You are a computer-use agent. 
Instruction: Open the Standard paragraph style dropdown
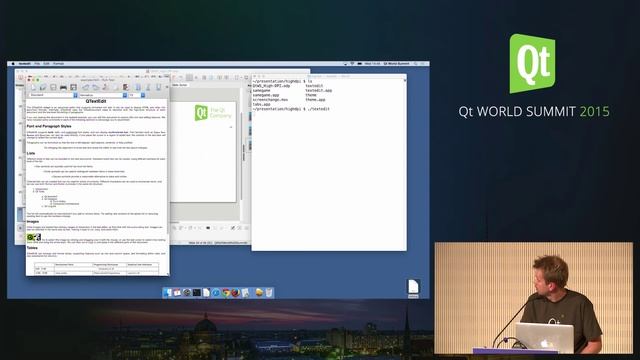(x=52, y=95)
